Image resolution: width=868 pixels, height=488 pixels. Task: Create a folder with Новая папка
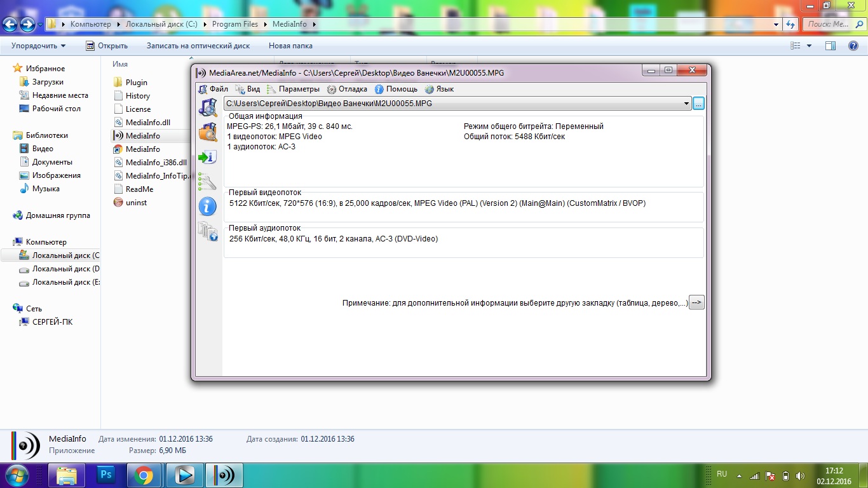[290, 46]
